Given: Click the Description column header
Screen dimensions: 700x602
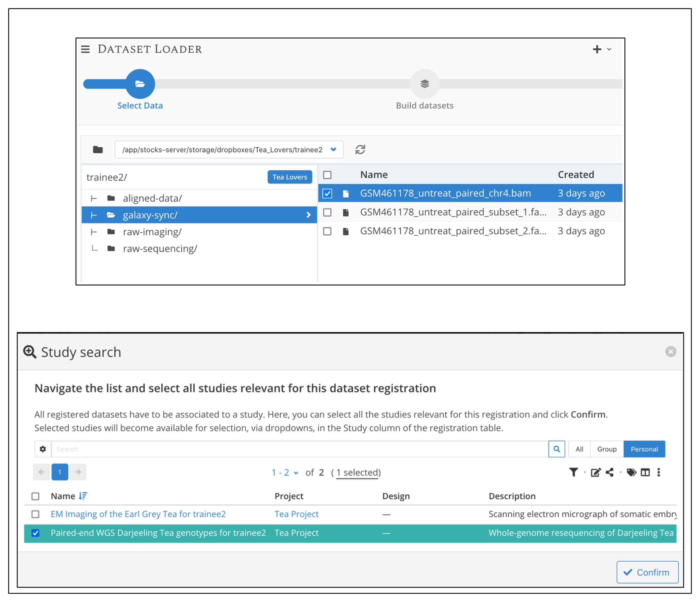Looking at the screenshot, I should (512, 496).
